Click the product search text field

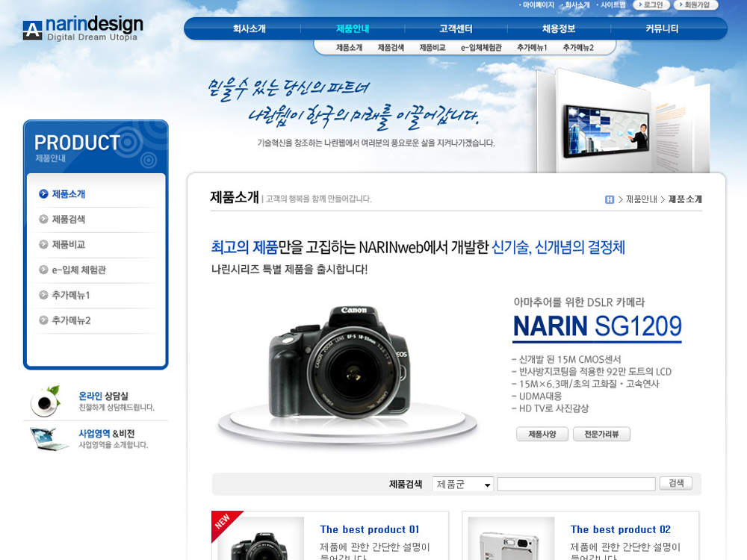pyautogui.click(x=576, y=484)
